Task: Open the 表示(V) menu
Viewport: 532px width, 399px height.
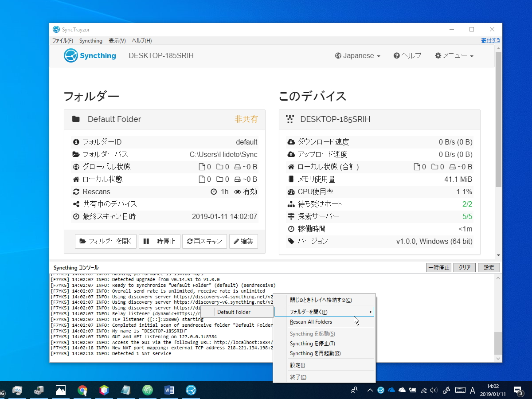Action: pos(117,40)
